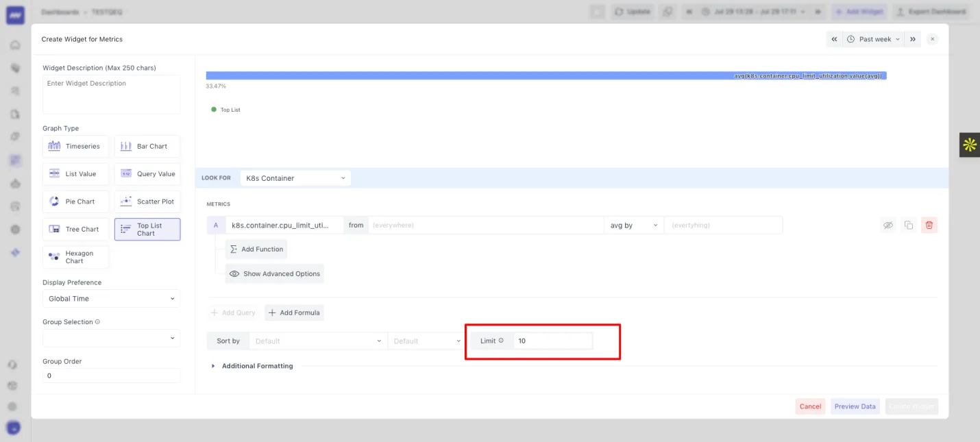
Task: Close the Create Widget dialog with the X icon
Action: (932, 39)
